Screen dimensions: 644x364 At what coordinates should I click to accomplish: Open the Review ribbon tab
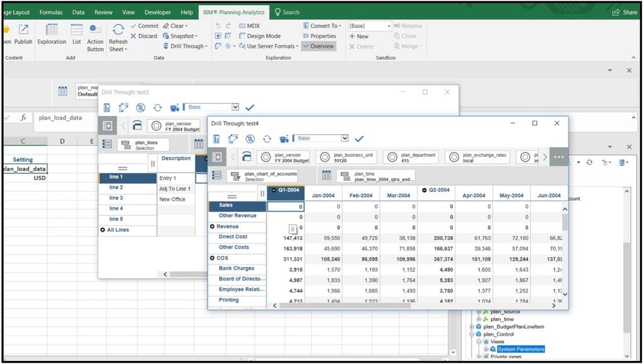pos(103,13)
